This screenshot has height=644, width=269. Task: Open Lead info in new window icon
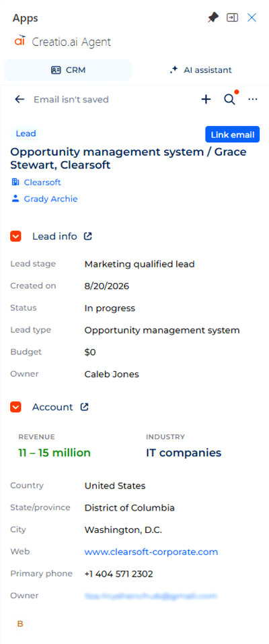pos(87,236)
